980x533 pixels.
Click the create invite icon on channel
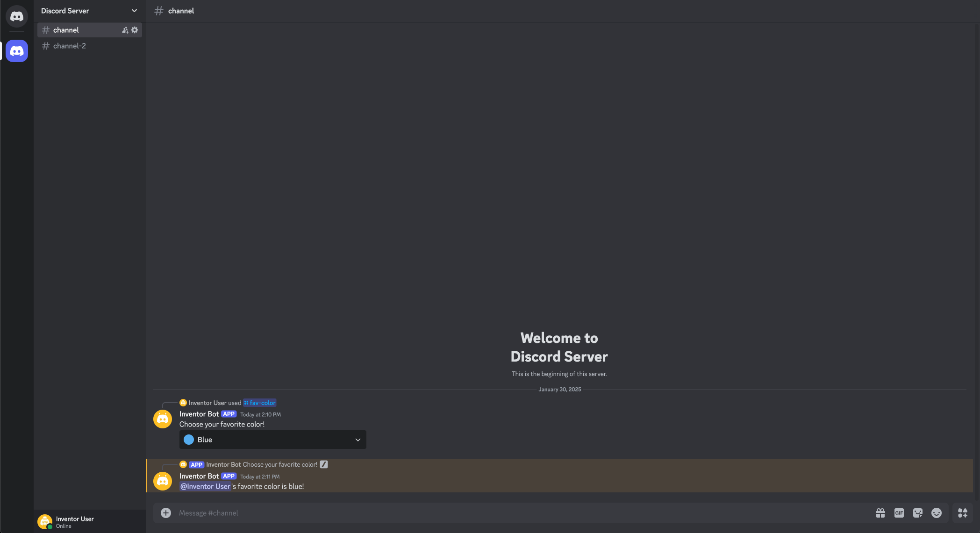[125, 30]
